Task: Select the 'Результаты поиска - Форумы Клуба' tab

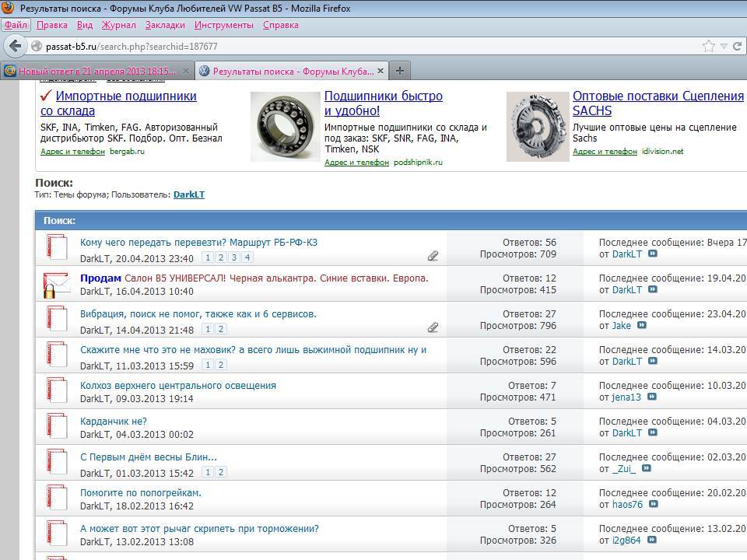Action: 293,71
